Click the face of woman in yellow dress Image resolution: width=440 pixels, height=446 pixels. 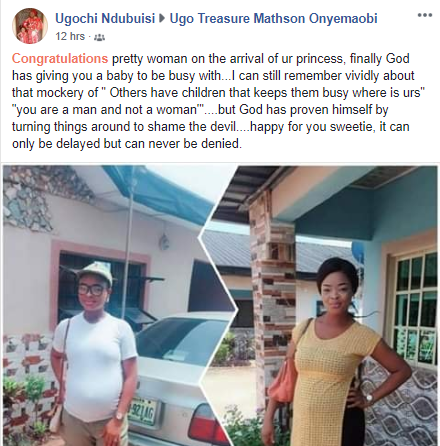[x=337, y=295]
